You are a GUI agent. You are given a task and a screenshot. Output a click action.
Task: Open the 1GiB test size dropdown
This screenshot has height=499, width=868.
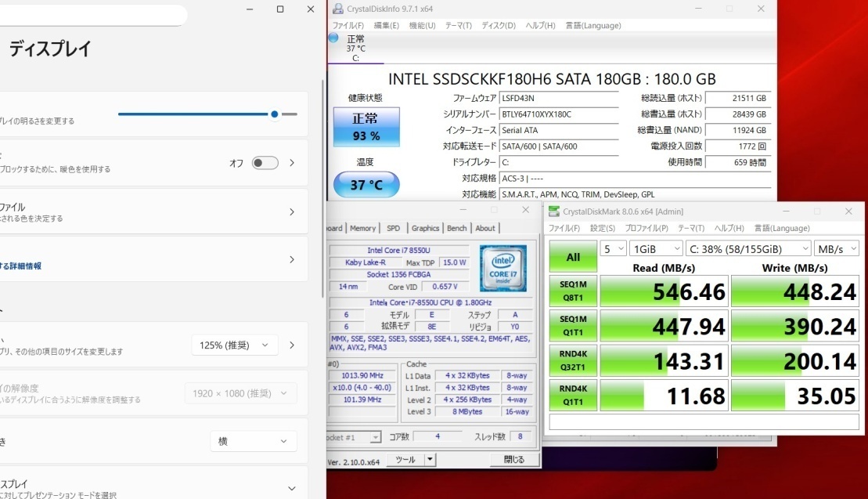click(x=656, y=248)
